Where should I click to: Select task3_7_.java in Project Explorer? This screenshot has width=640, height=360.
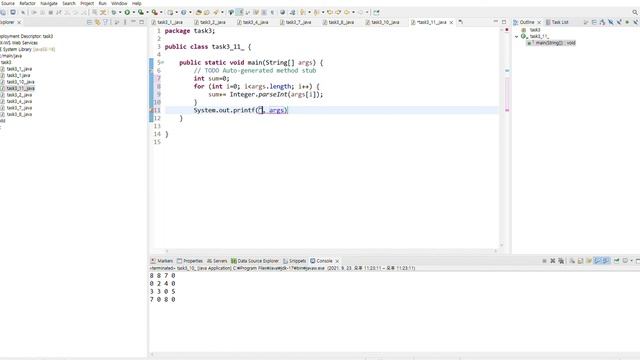[x=19, y=108]
